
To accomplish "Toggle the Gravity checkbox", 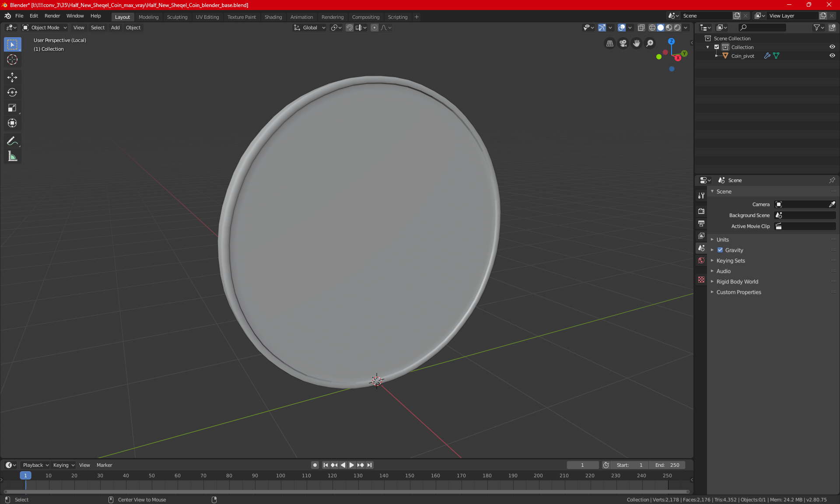I will tap(720, 250).
